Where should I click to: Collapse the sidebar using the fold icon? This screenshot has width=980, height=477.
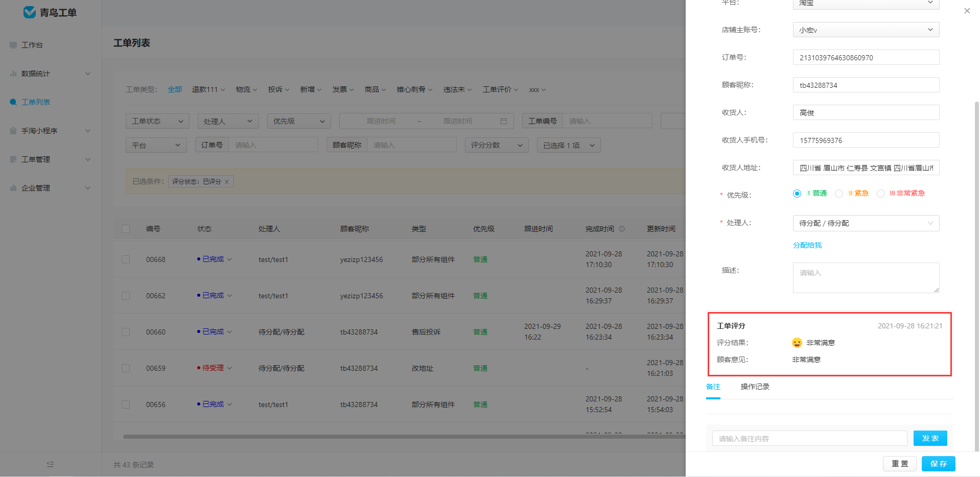click(50, 464)
